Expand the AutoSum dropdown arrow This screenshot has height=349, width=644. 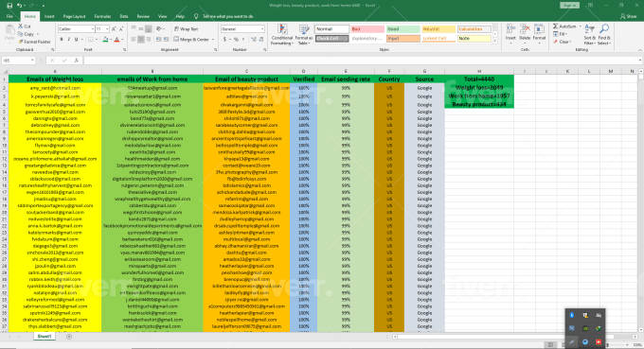[x=580, y=26]
